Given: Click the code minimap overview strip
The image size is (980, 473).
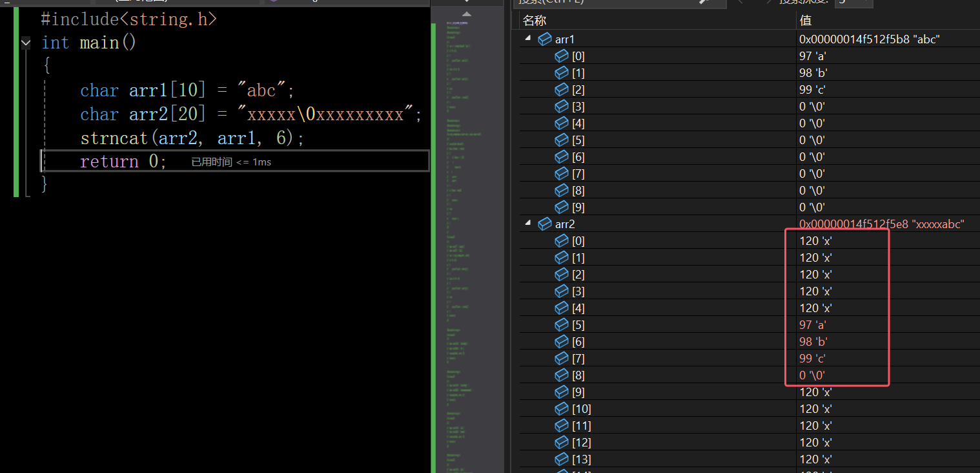Looking at the screenshot, I should coord(467,246).
